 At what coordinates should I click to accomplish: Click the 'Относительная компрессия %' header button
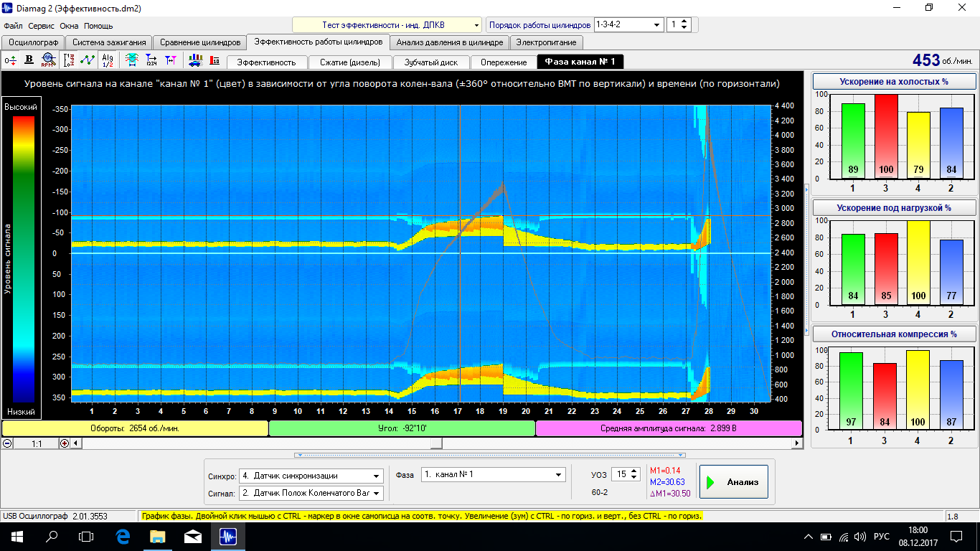(894, 334)
